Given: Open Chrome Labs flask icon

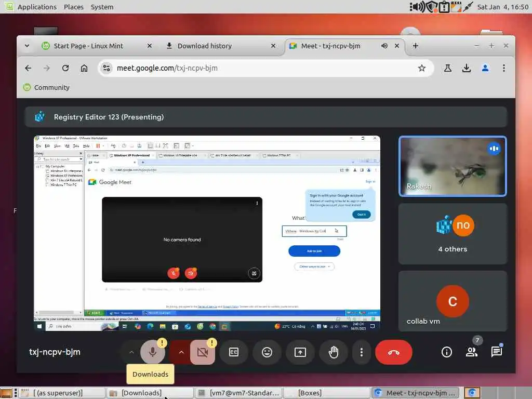Looking at the screenshot, I should 448,68.
